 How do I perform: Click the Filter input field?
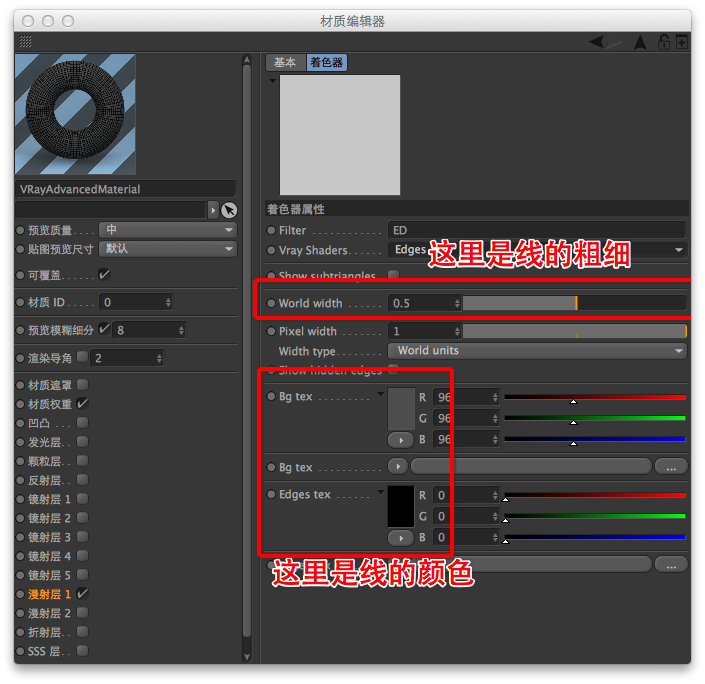click(537, 230)
